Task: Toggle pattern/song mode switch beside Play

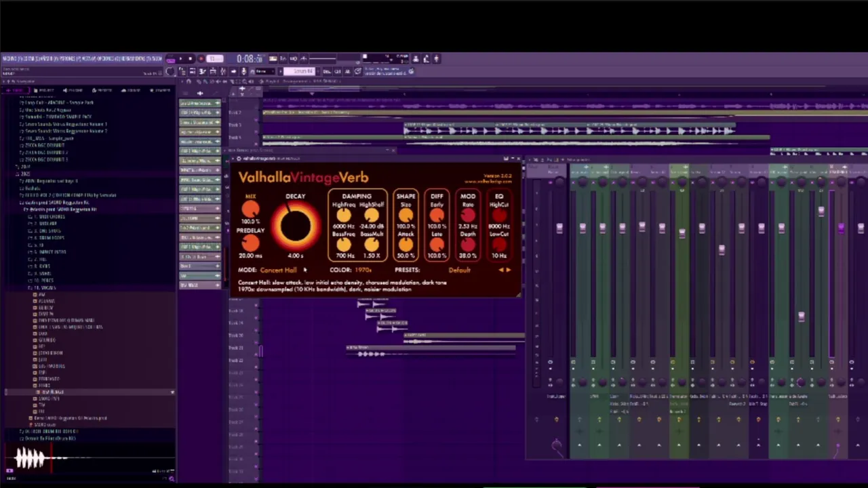Action: (170, 59)
